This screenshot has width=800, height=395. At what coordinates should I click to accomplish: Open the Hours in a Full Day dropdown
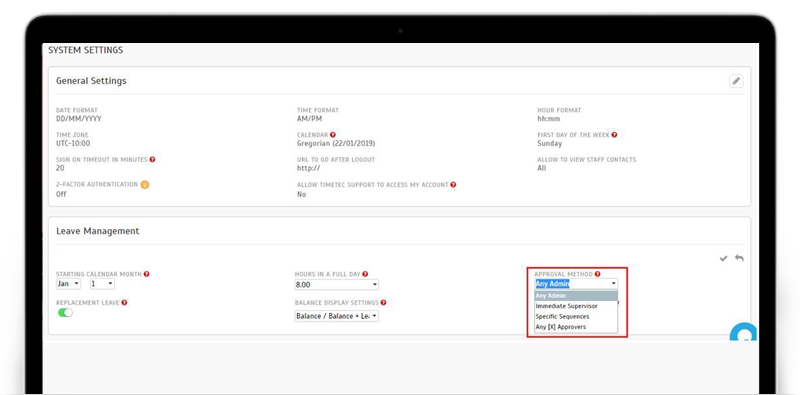[337, 285]
